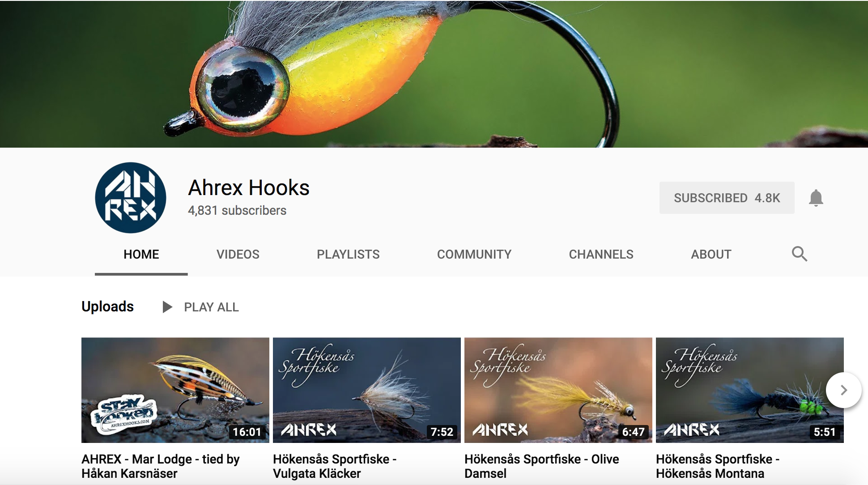This screenshot has height=485, width=868.
Task: Click the Play All triangle icon
Action: pyautogui.click(x=167, y=307)
